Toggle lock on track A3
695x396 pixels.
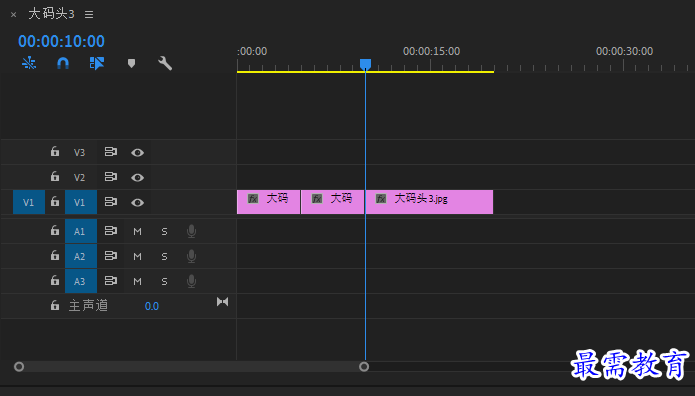[55, 280]
